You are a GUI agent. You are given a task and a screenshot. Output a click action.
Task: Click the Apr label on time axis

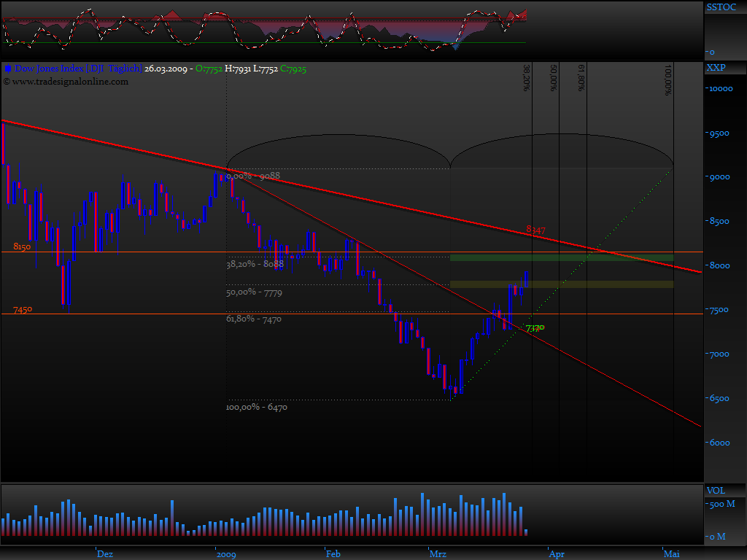coord(557,554)
